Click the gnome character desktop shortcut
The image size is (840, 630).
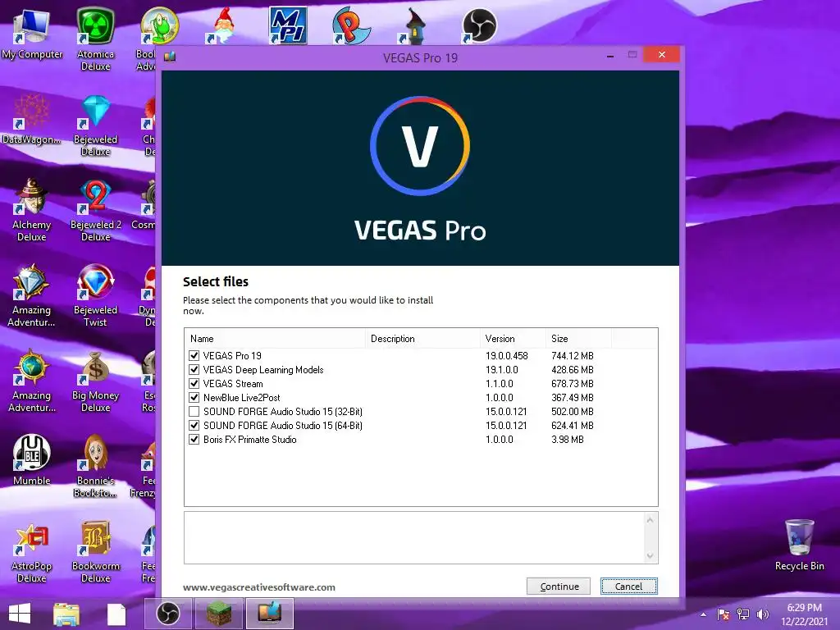(x=222, y=25)
